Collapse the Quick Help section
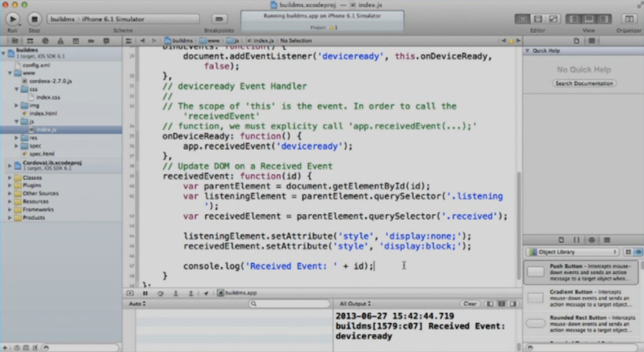This screenshot has width=644, height=352. 528,50
